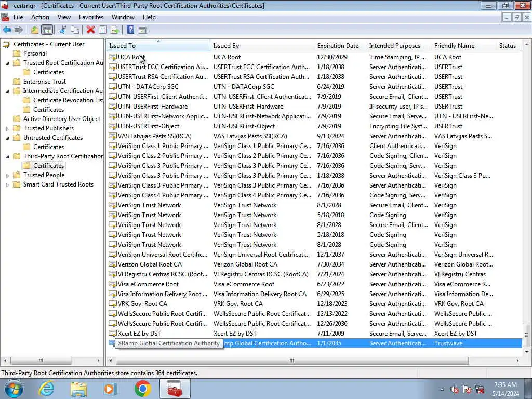Sort by the Status column header
Screen dimensions: 532x399
[x=509, y=46]
